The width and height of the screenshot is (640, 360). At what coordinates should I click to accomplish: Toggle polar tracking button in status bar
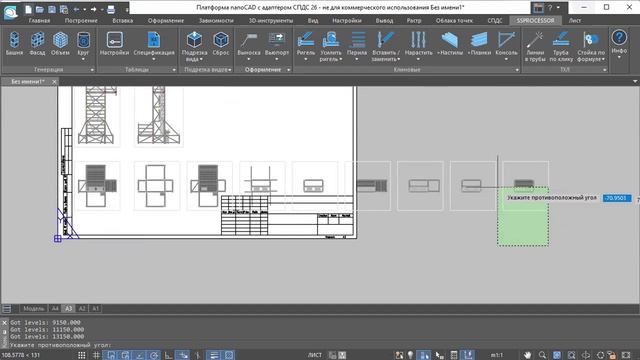(153, 355)
